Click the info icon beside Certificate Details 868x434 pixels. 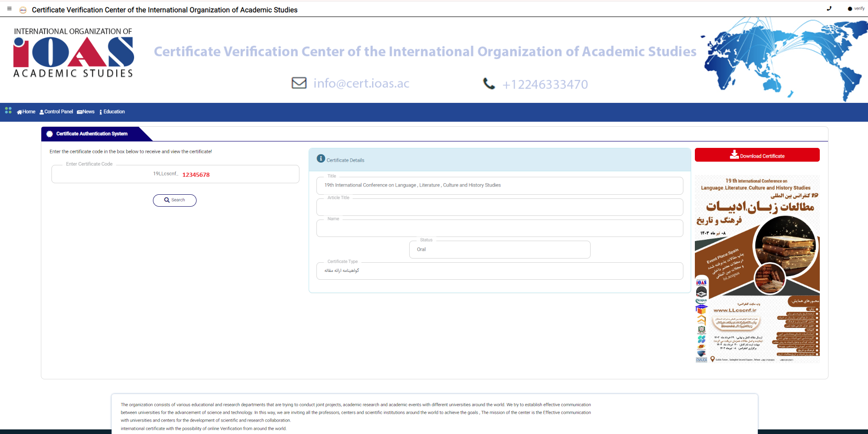321,158
